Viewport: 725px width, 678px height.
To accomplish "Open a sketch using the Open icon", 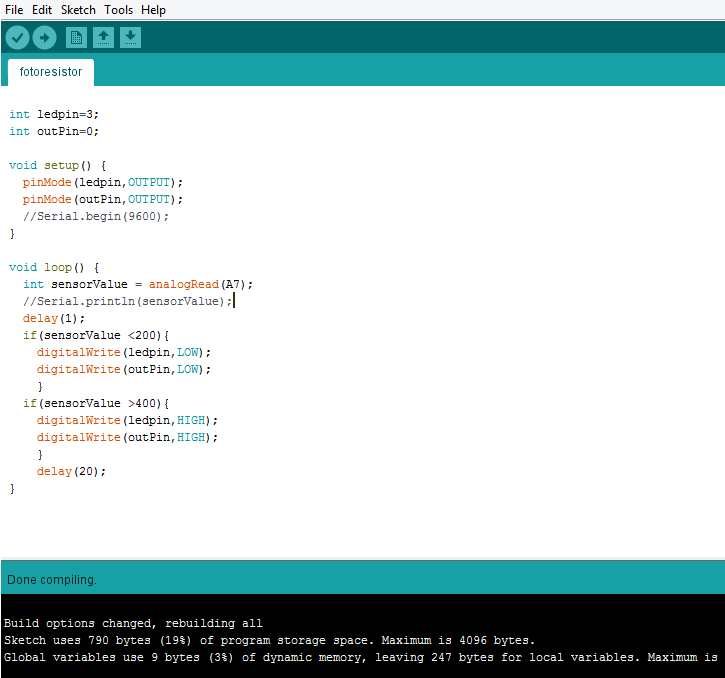I will click(103, 37).
